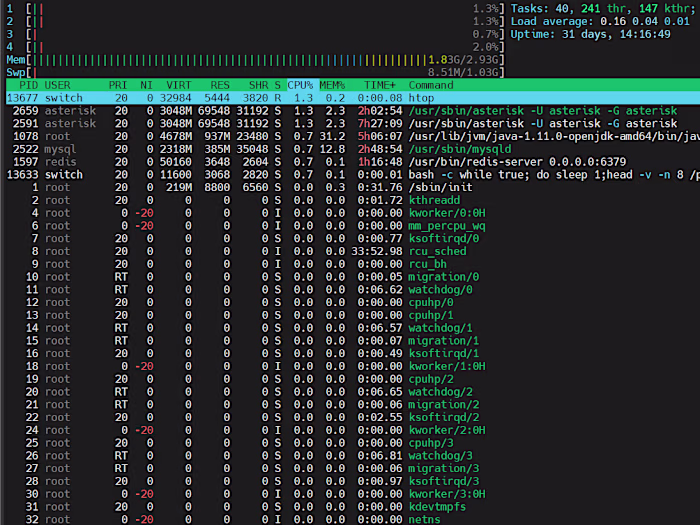The image size is (700, 525).
Task: Sort by SHR column header
Action: click(258, 85)
